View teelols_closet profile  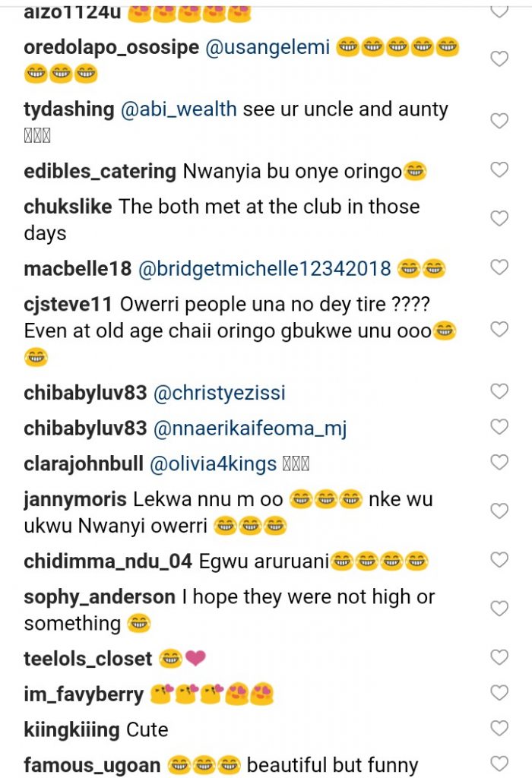[88, 659]
